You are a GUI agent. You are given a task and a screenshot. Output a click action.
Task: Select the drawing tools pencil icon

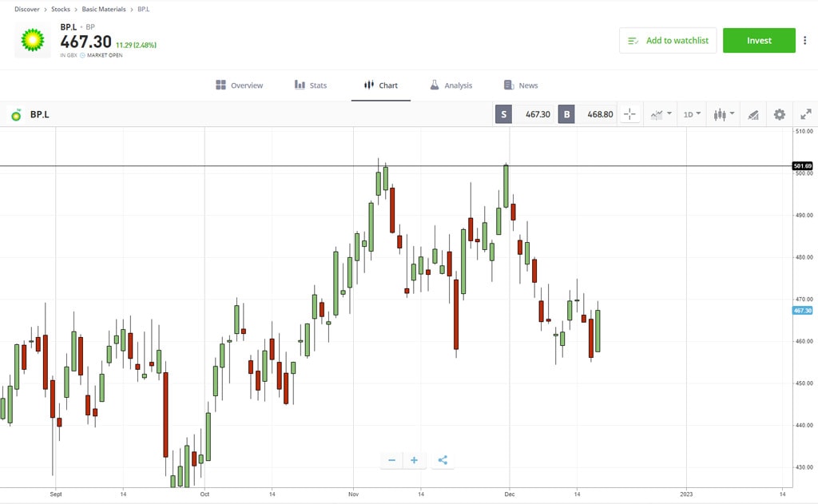click(752, 115)
